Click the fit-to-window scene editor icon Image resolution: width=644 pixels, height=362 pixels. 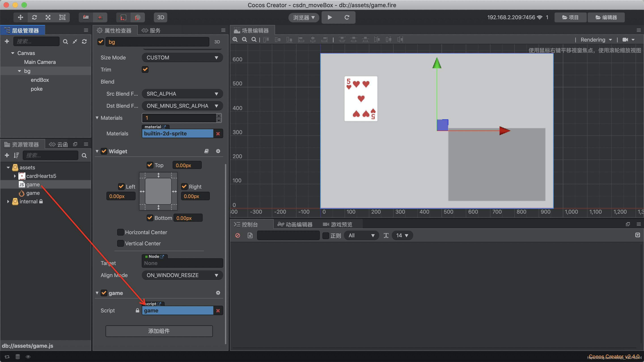(x=253, y=39)
